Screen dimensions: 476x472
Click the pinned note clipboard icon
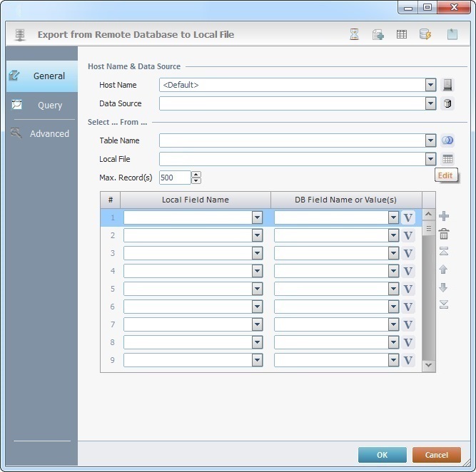[x=452, y=34]
